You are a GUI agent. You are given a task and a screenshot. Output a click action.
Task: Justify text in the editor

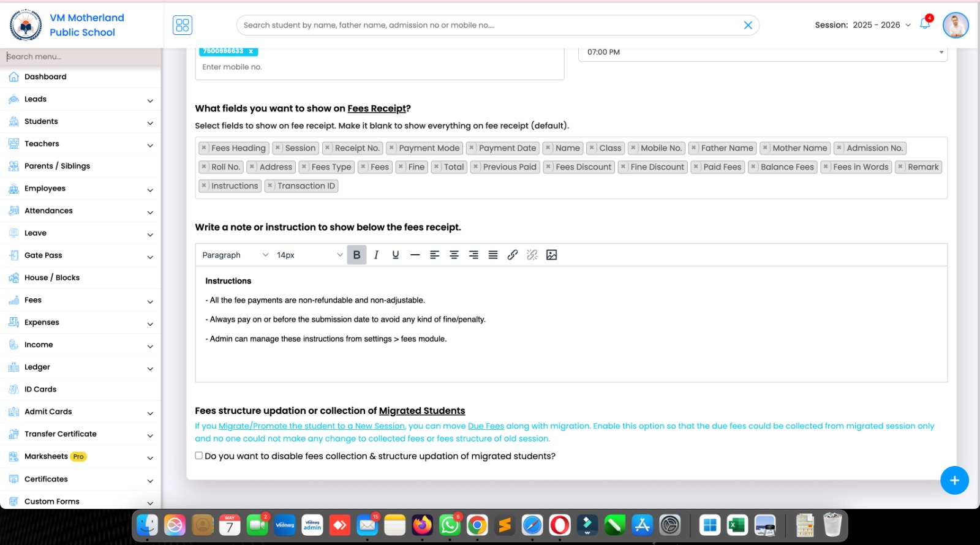click(x=493, y=255)
